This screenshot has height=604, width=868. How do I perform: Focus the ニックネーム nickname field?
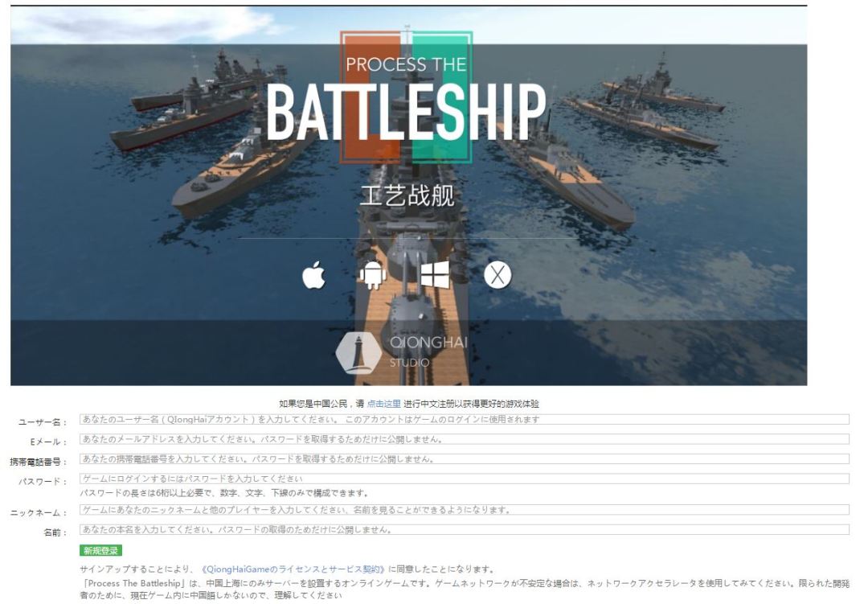point(464,510)
